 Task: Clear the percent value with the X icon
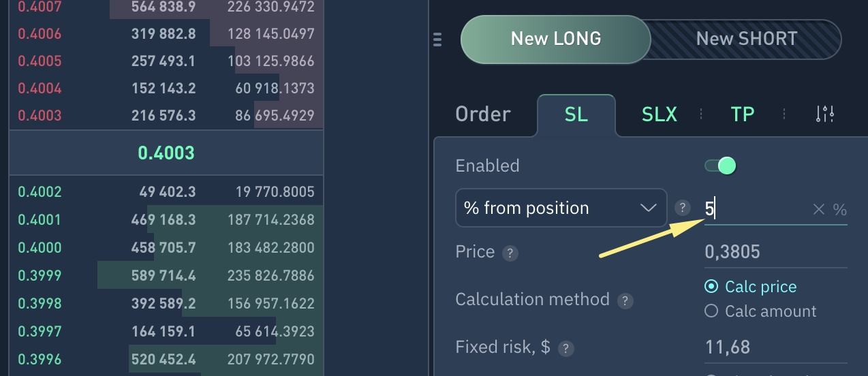[818, 209]
